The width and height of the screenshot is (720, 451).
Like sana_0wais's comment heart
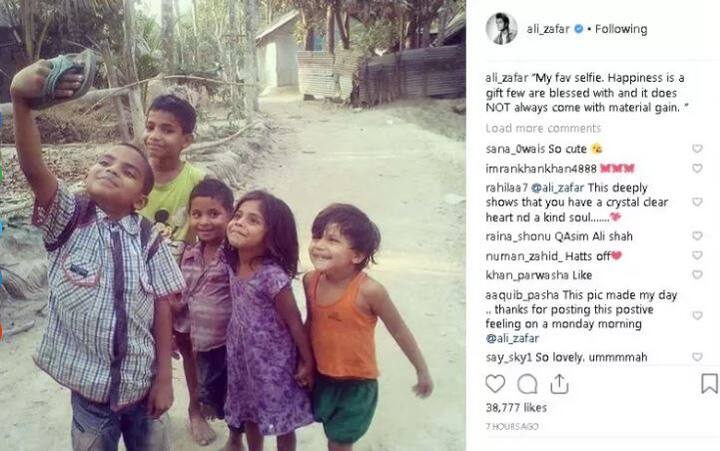pos(697,148)
